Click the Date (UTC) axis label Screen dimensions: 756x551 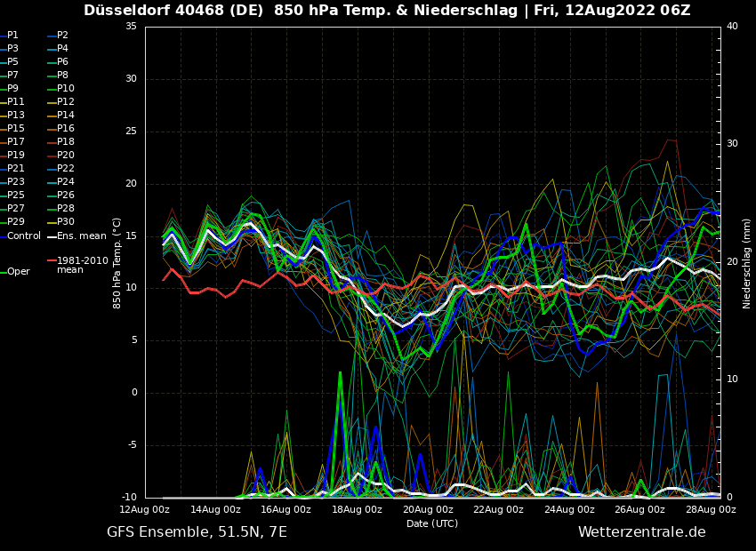tap(432, 523)
